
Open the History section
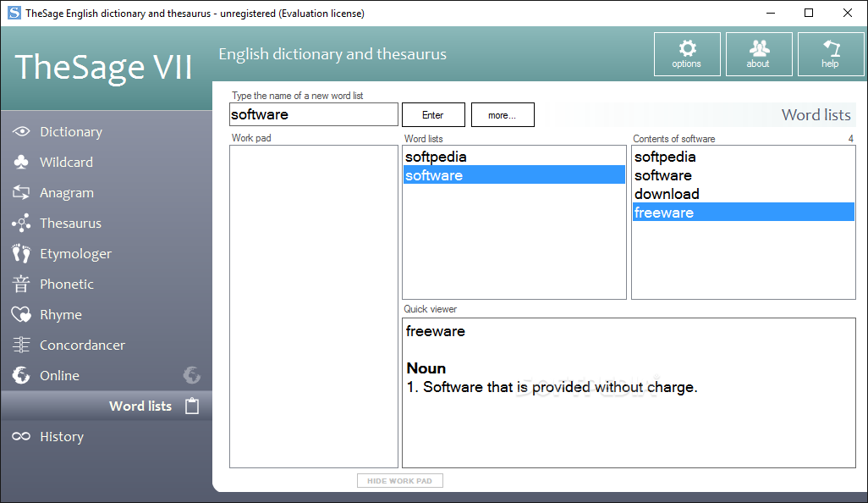pyautogui.click(x=62, y=436)
